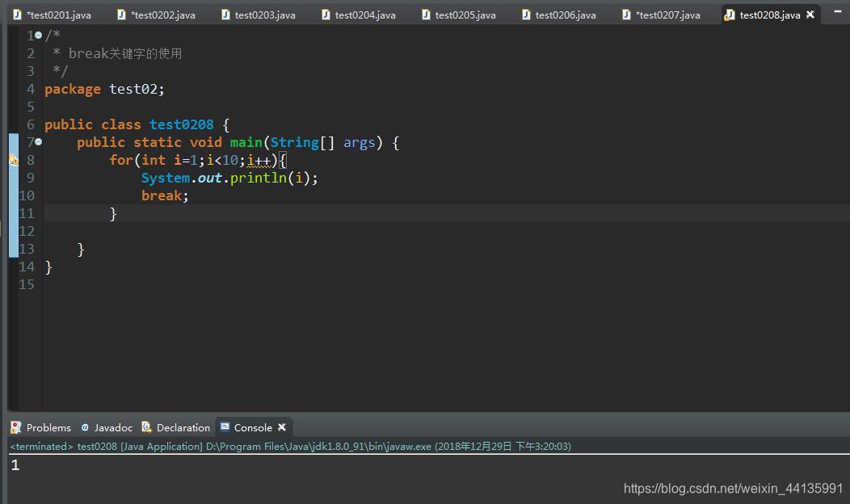
Task: Click the console output '1'
Action: 15,465
